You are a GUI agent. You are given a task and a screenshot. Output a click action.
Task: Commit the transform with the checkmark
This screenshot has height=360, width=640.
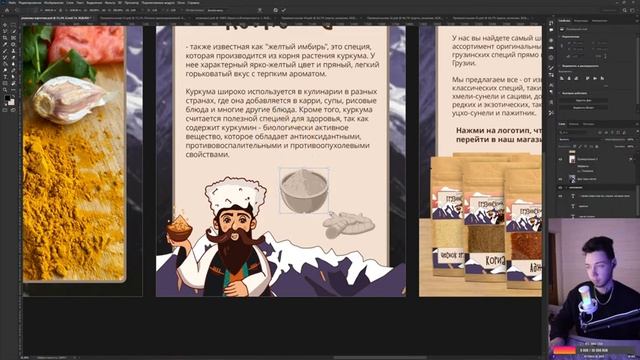pos(284,10)
